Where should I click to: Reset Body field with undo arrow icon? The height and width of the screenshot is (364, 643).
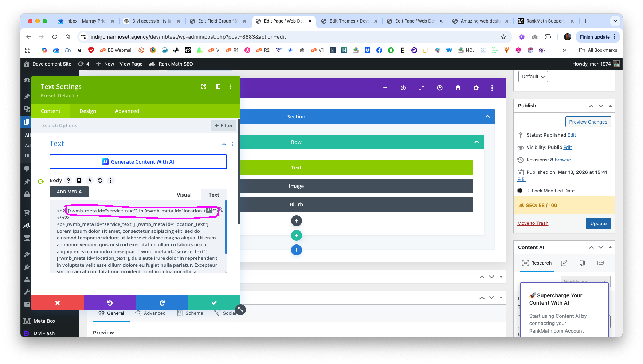100,180
